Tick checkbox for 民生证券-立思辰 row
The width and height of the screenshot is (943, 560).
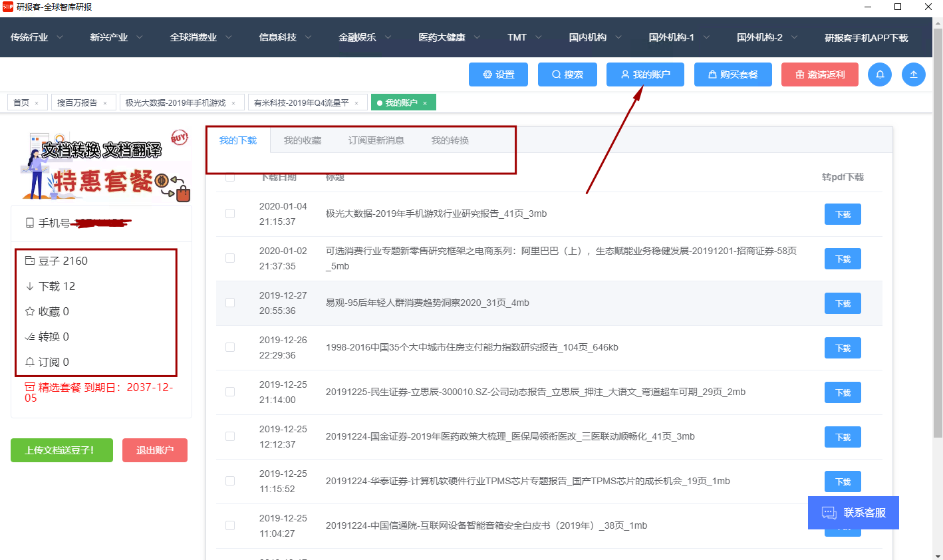point(230,392)
